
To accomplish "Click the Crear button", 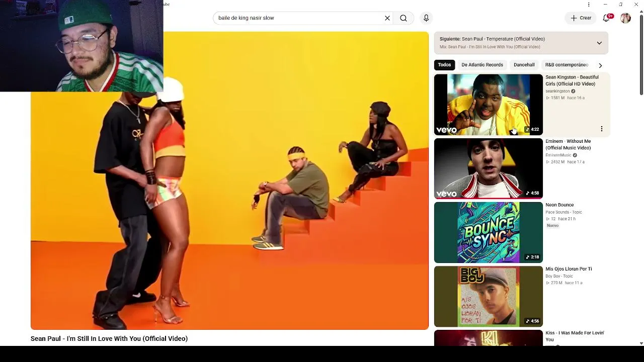I will [x=581, y=18].
